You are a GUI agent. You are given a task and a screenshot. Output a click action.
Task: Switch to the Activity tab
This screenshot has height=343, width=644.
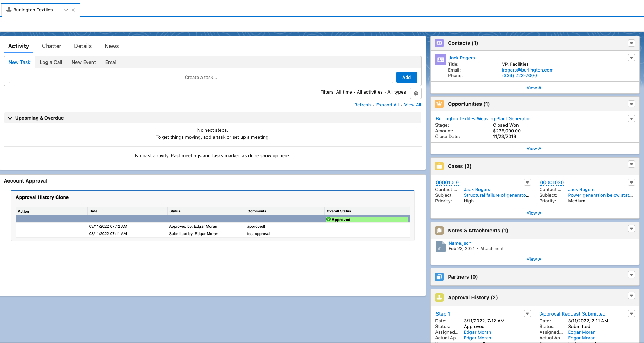tap(18, 46)
